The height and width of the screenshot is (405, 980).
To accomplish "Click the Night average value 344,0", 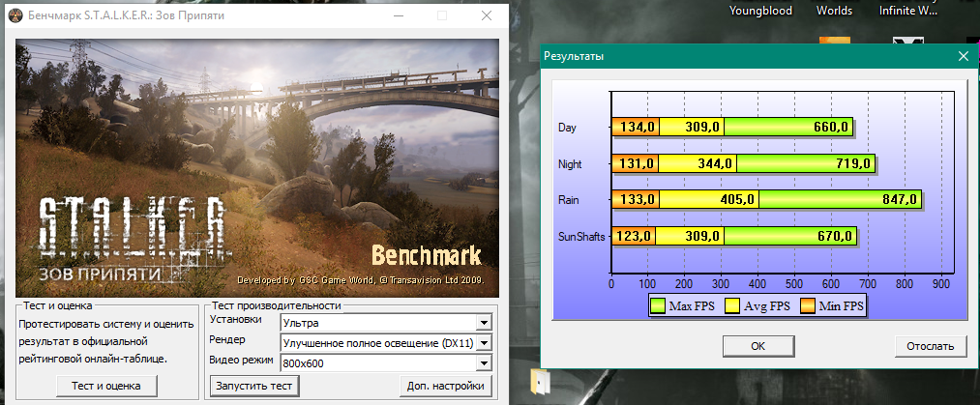I will tap(714, 164).
